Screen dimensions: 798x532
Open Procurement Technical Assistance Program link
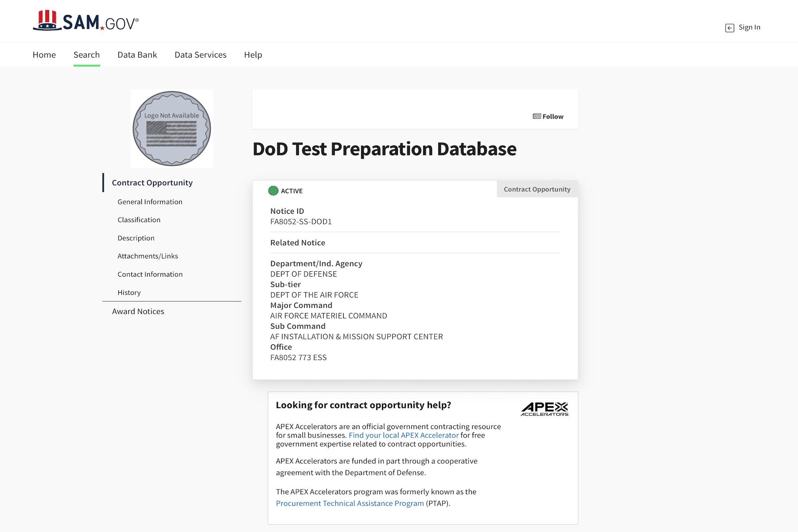350,503
